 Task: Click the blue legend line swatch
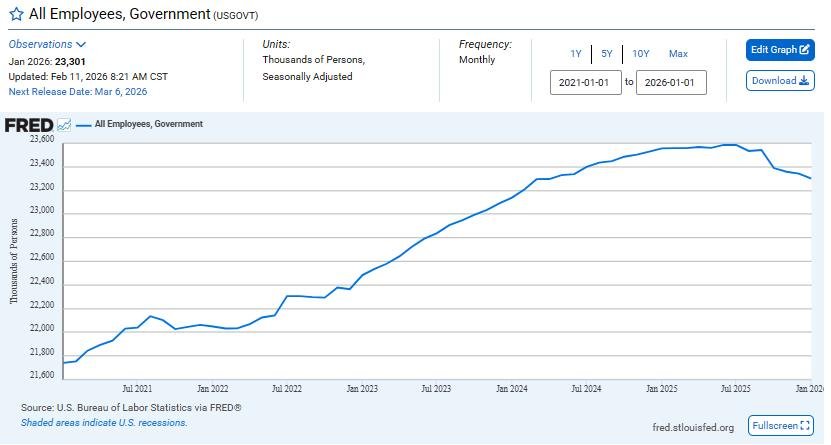(82, 125)
